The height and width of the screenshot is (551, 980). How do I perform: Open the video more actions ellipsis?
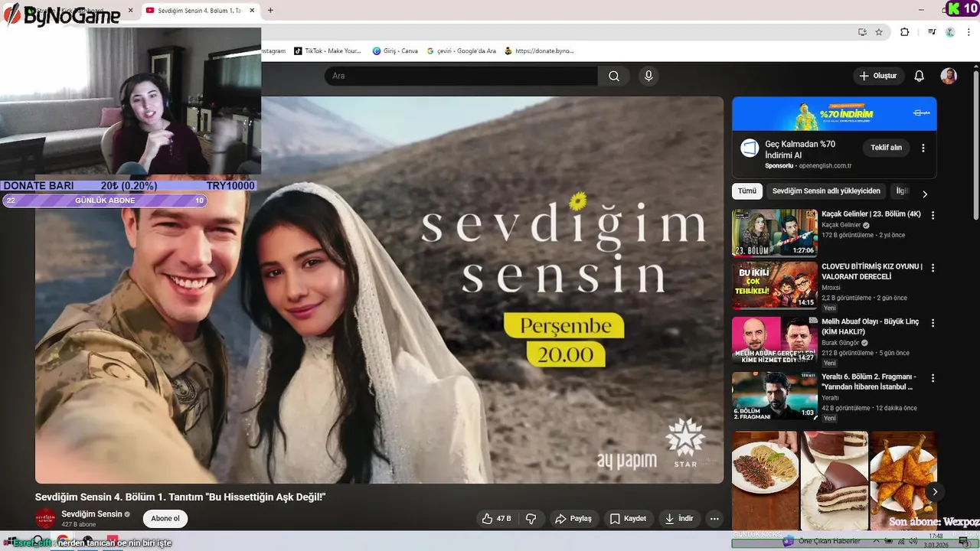pos(714,519)
